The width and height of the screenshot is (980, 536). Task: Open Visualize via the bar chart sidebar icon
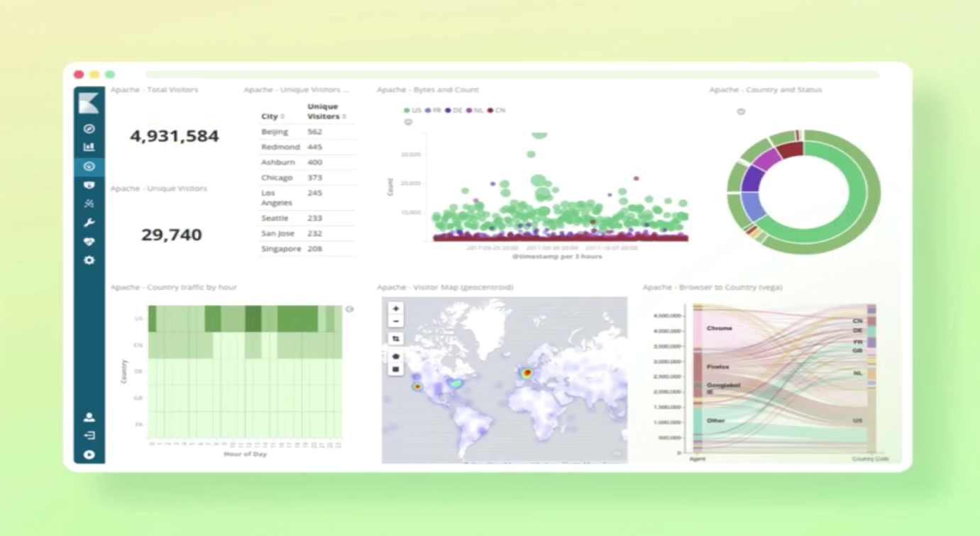(x=89, y=147)
